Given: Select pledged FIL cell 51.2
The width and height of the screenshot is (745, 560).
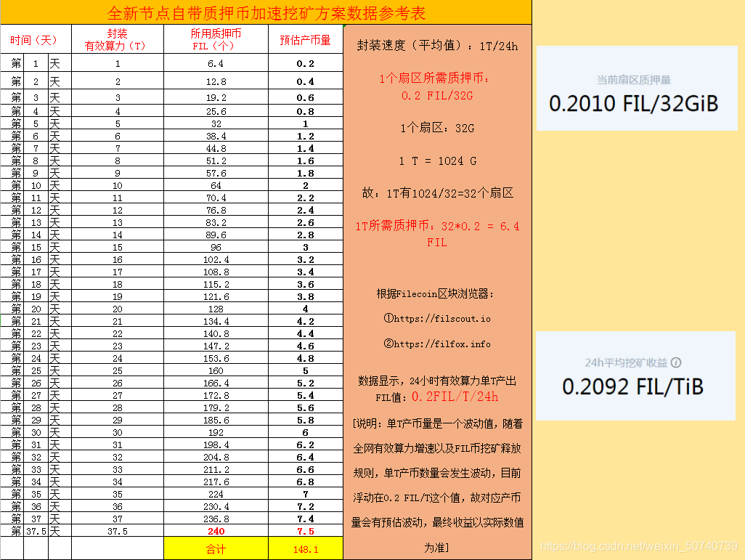Looking at the screenshot, I should click(216, 161).
